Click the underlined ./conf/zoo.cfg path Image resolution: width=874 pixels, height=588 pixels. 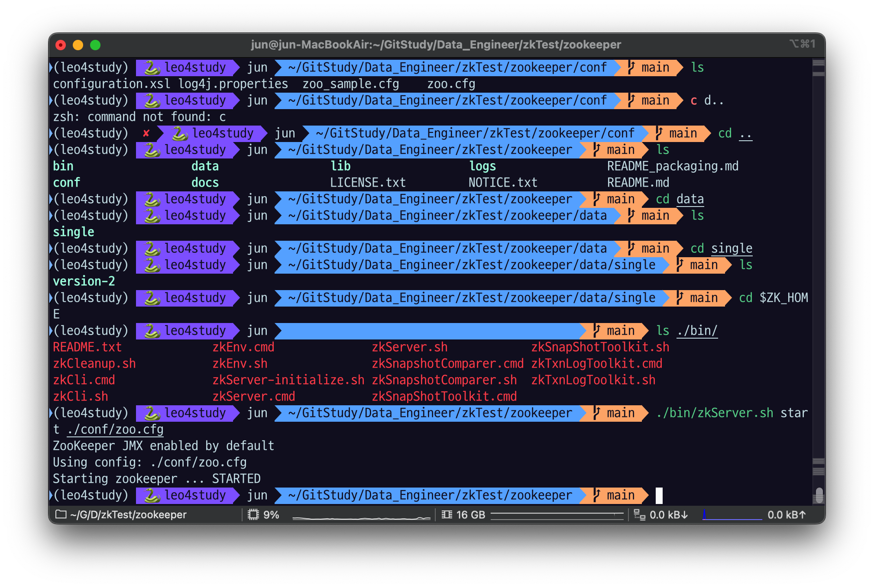pos(115,430)
